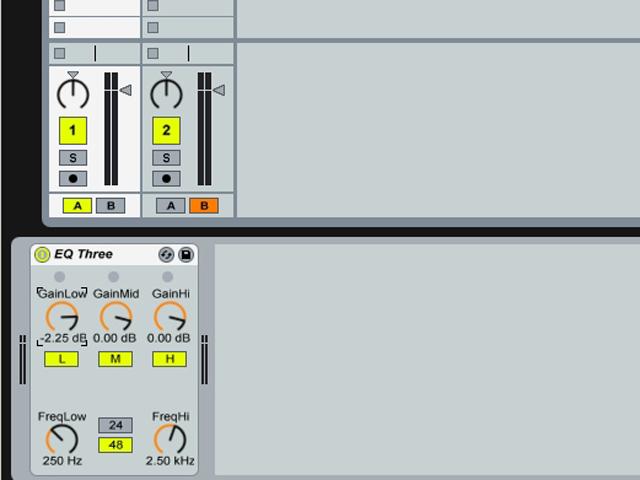
Task: Click the EQ Three hot-swap preset icon
Action: 166,255
